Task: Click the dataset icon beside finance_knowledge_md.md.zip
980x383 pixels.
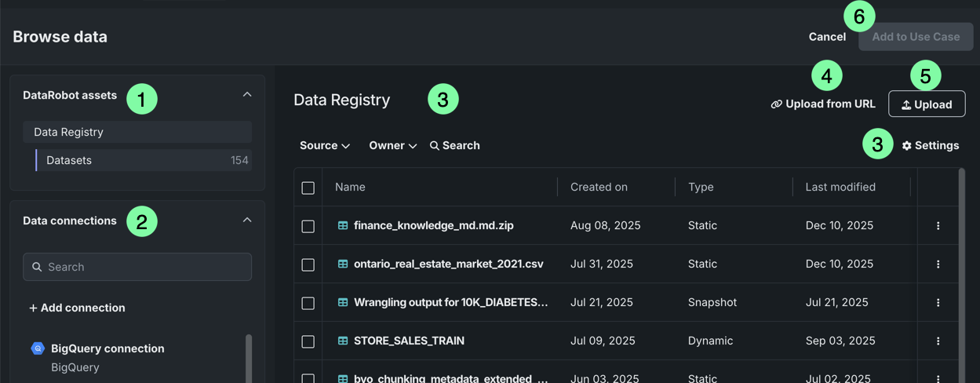Action: click(x=343, y=225)
